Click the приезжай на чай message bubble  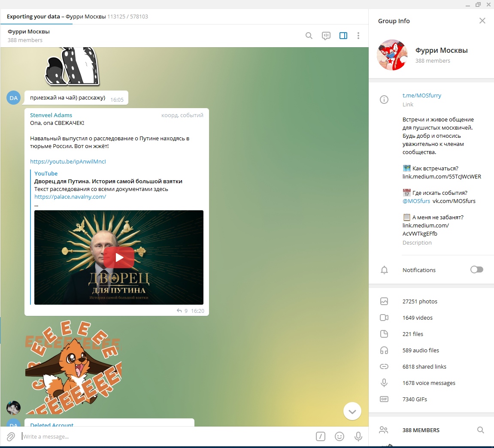coord(76,98)
